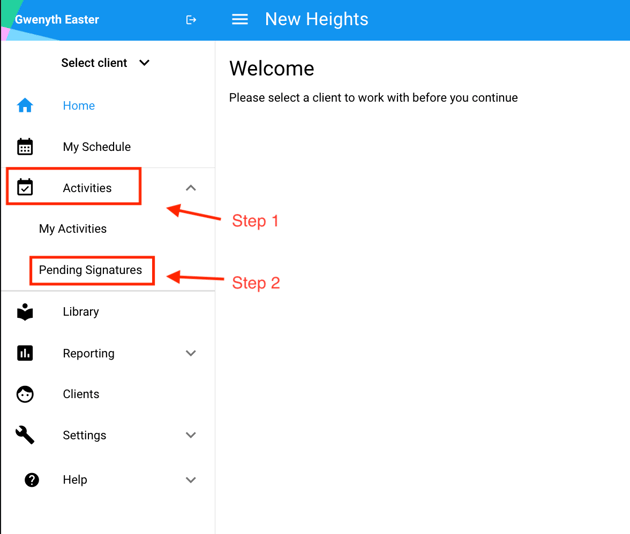Select Pending Signatures menu item

pyautogui.click(x=90, y=270)
